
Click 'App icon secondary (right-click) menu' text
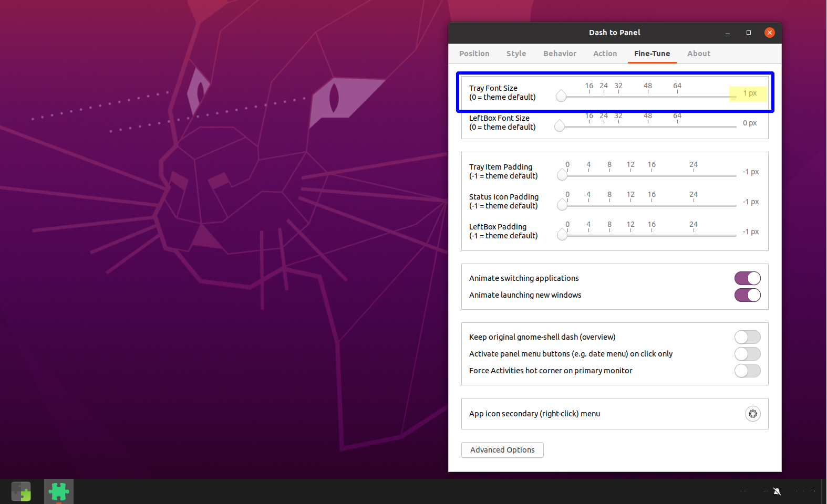coord(534,414)
